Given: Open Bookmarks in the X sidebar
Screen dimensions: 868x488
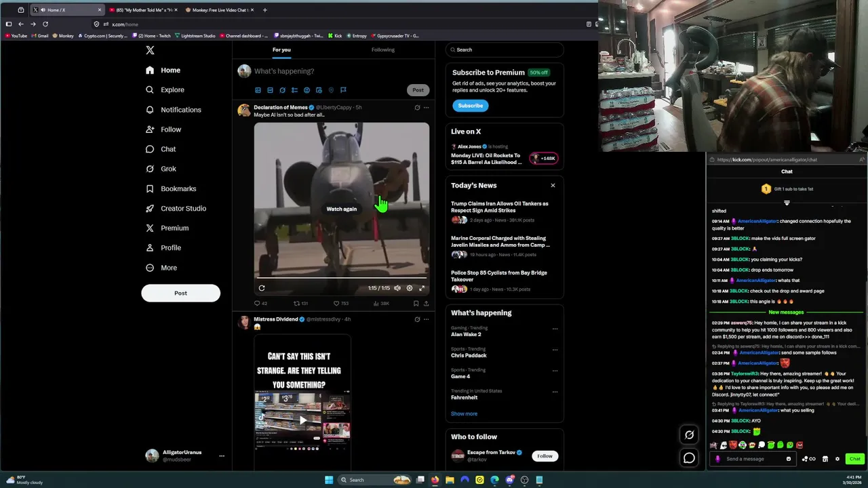Looking at the screenshot, I should click(171, 188).
